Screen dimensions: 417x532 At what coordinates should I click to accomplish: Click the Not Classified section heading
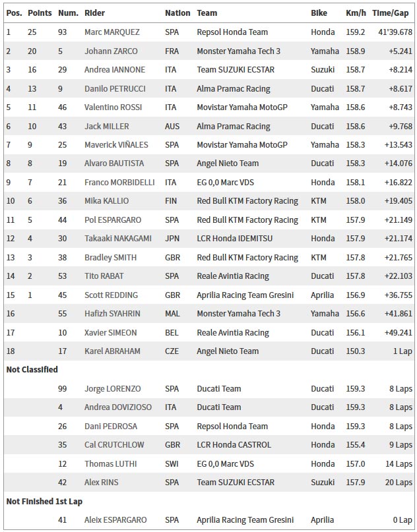tap(32, 369)
